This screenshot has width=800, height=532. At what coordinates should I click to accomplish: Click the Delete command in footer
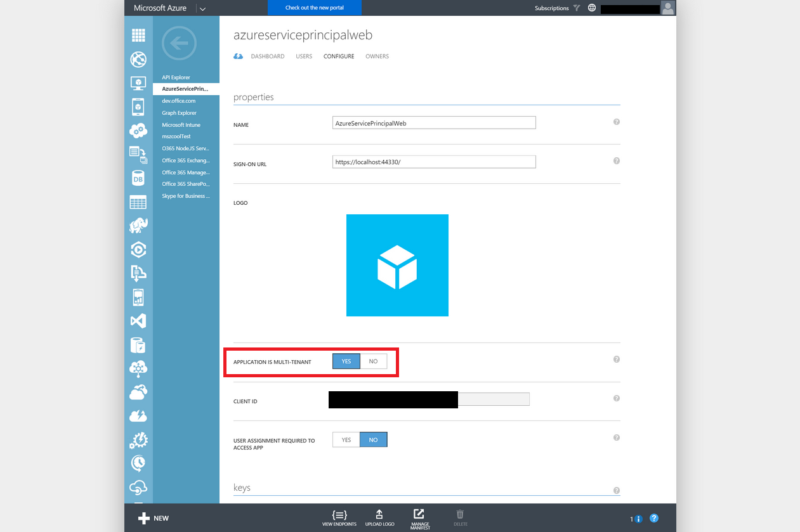[461, 517]
